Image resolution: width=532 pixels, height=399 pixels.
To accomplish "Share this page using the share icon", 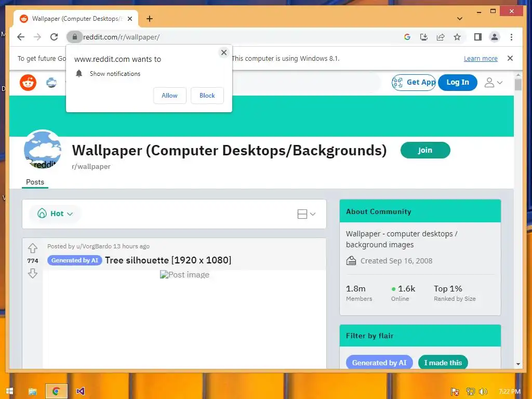I will pyautogui.click(x=441, y=37).
